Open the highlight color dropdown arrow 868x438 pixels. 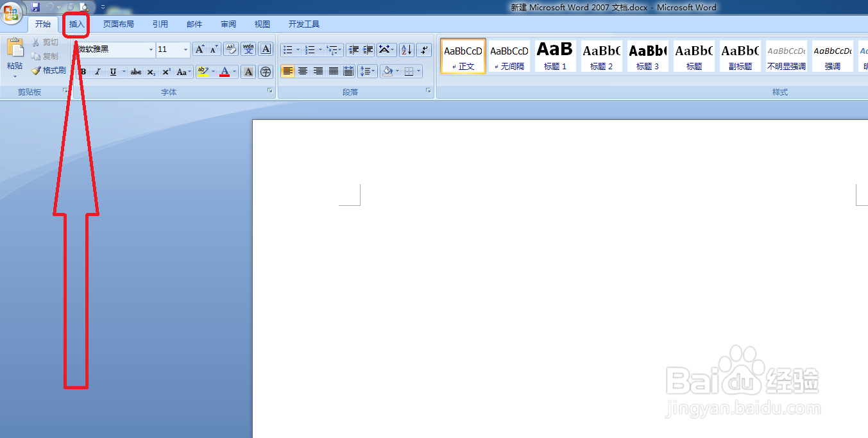(214, 72)
